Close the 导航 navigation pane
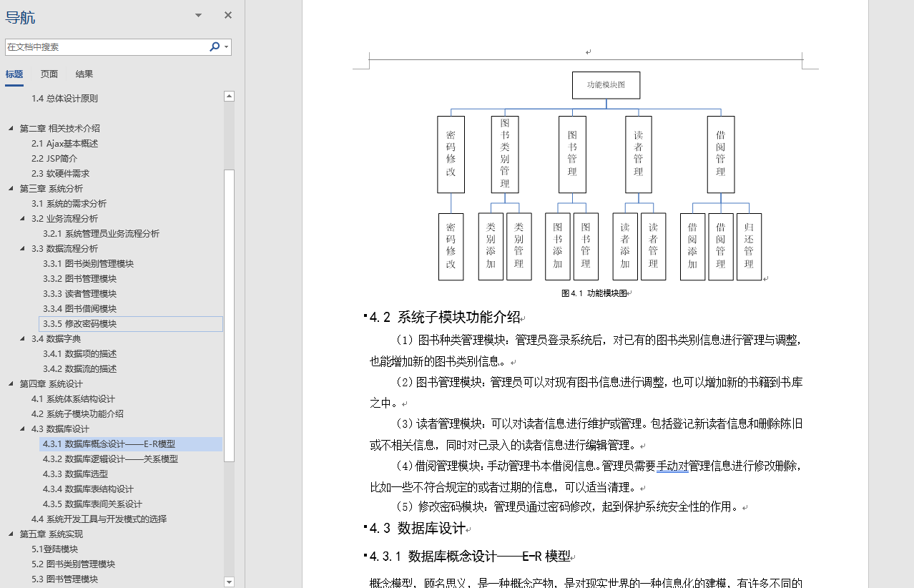The height and width of the screenshot is (588, 914). click(227, 14)
